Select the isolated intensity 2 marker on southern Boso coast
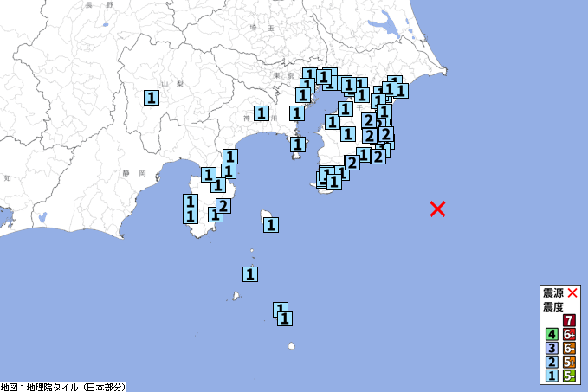 pos(352,163)
